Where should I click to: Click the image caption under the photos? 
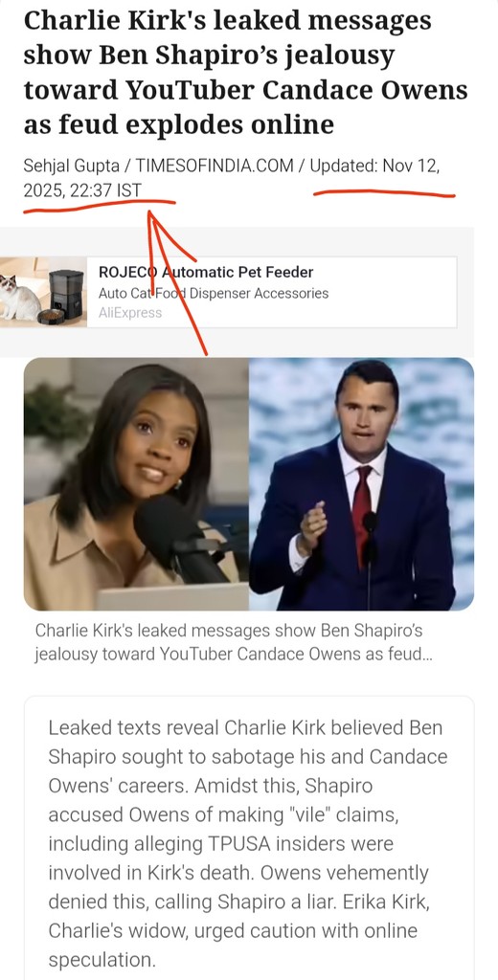[x=233, y=642]
